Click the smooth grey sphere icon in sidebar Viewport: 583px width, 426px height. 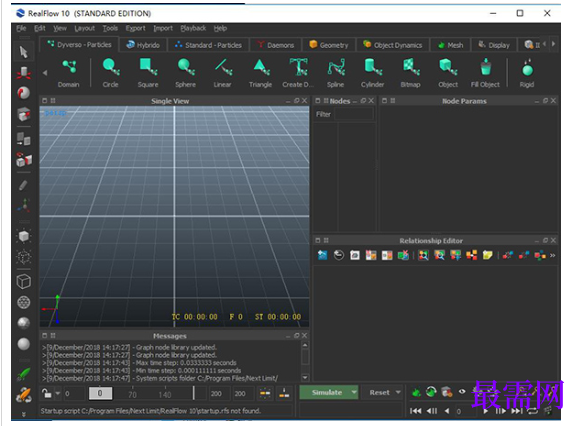click(x=24, y=344)
